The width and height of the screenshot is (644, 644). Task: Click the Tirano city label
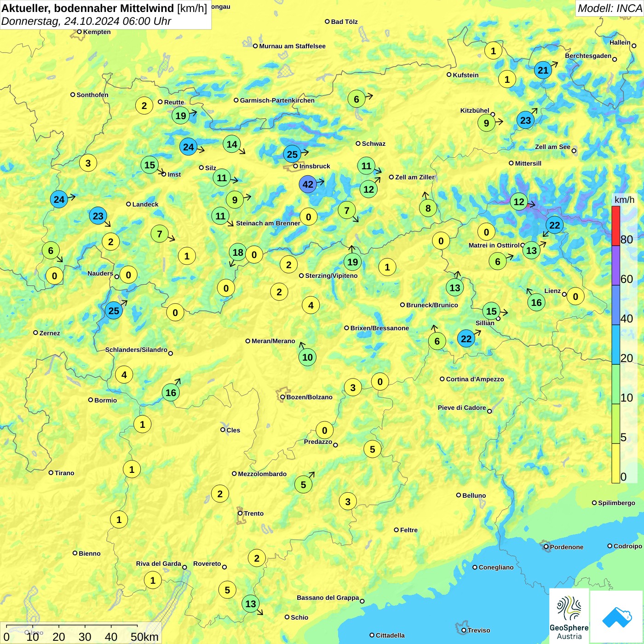[64, 473]
